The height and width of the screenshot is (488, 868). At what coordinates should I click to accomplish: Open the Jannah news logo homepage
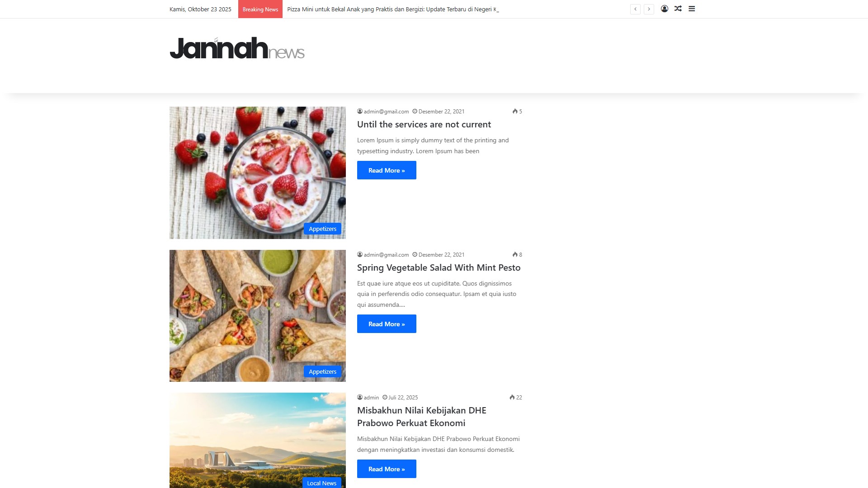pyautogui.click(x=237, y=48)
